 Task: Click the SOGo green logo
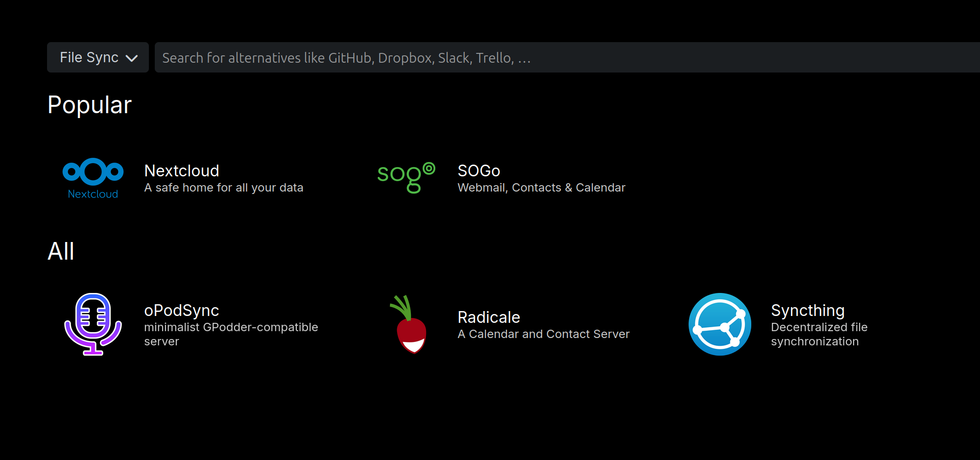[x=406, y=177]
